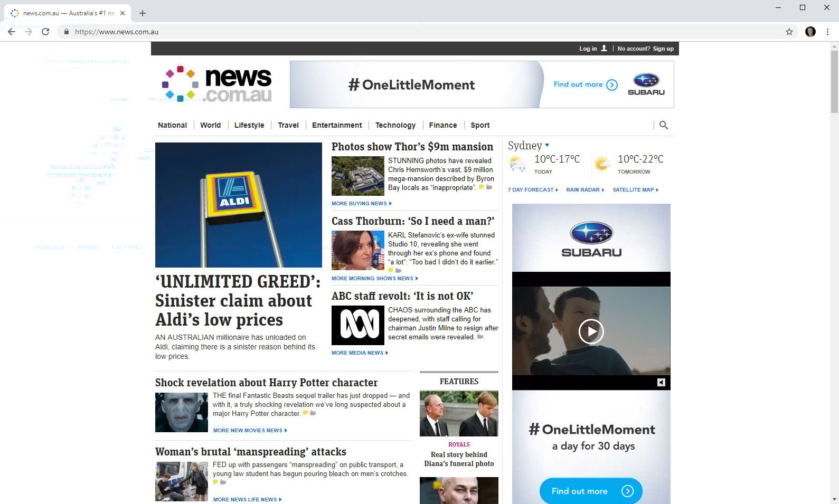
Task: Click the scrollbar down arrow
Action: click(834, 499)
